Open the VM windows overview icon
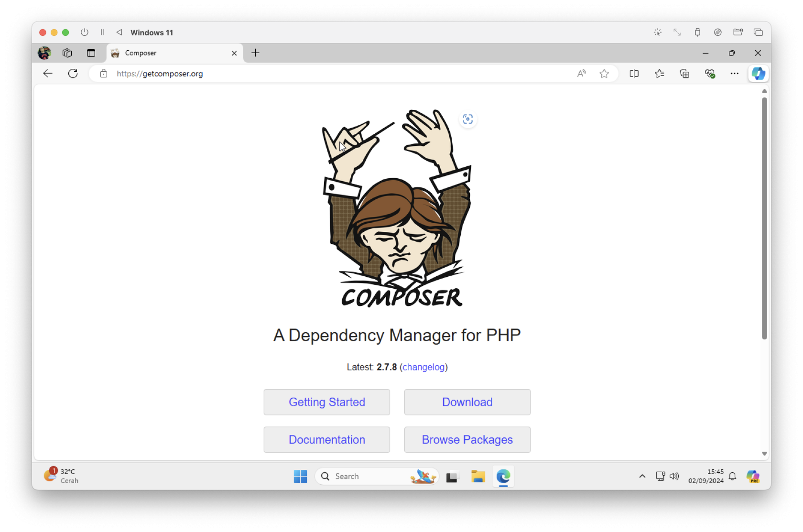The height and width of the screenshot is (532, 803). click(758, 33)
